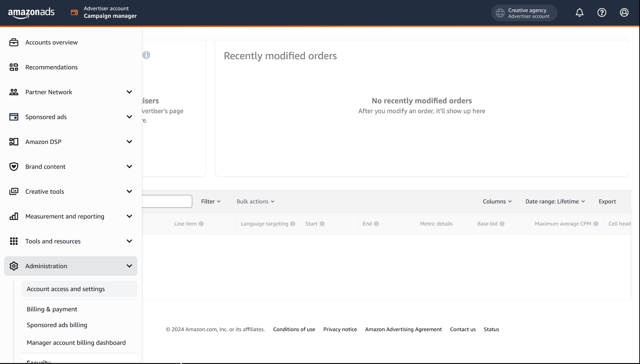
Task: Select Account access and settings
Action: click(x=65, y=289)
